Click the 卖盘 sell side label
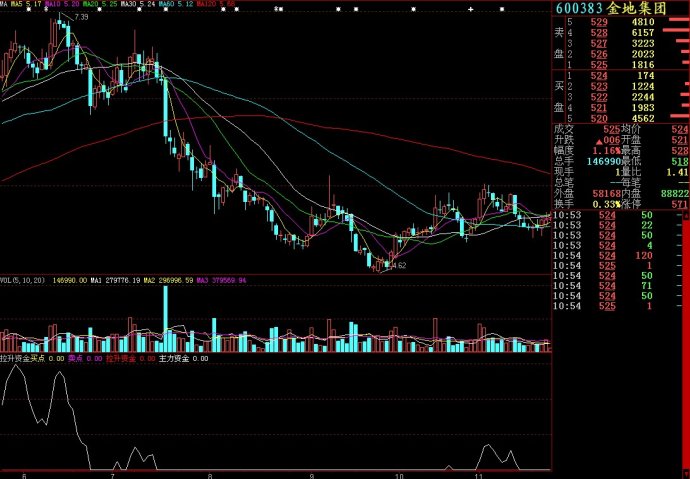The image size is (690, 479). (x=559, y=43)
